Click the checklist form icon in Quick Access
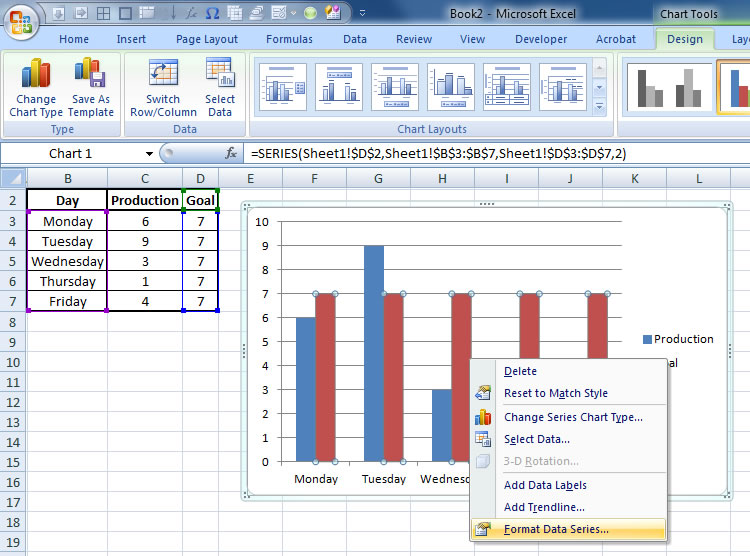 point(279,13)
